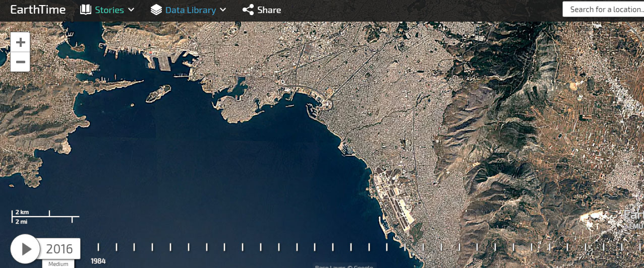The image size is (644, 268).
Task: Start timelapse with the play button
Action: (x=25, y=249)
